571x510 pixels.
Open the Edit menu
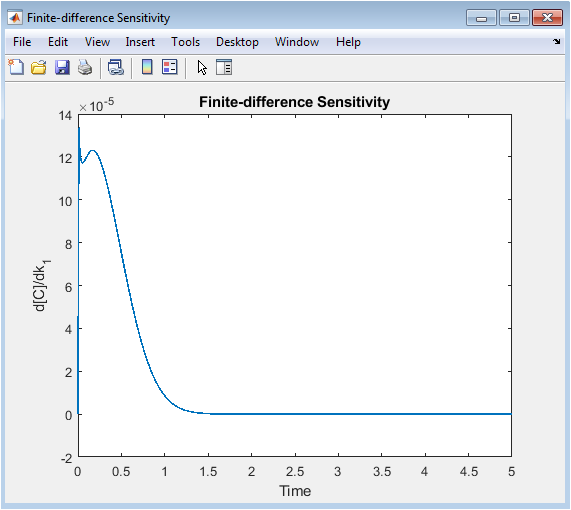[x=58, y=42]
